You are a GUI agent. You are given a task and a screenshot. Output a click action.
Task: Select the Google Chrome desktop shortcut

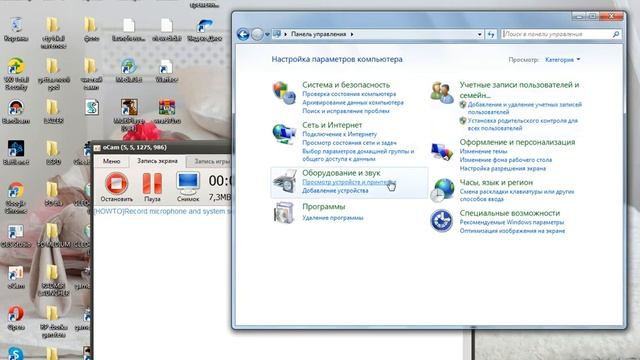[16, 198]
